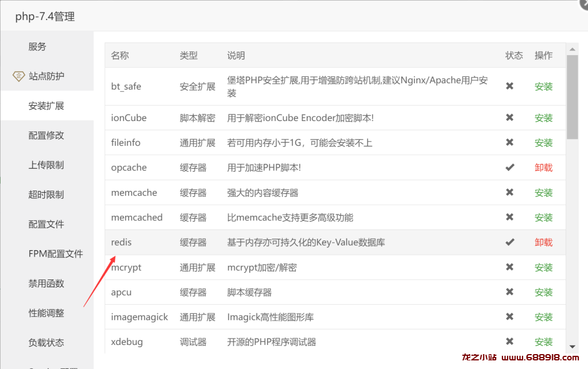The image size is (588, 369).
Task: Click the description 强大的内容缓存器
Action: (x=262, y=193)
